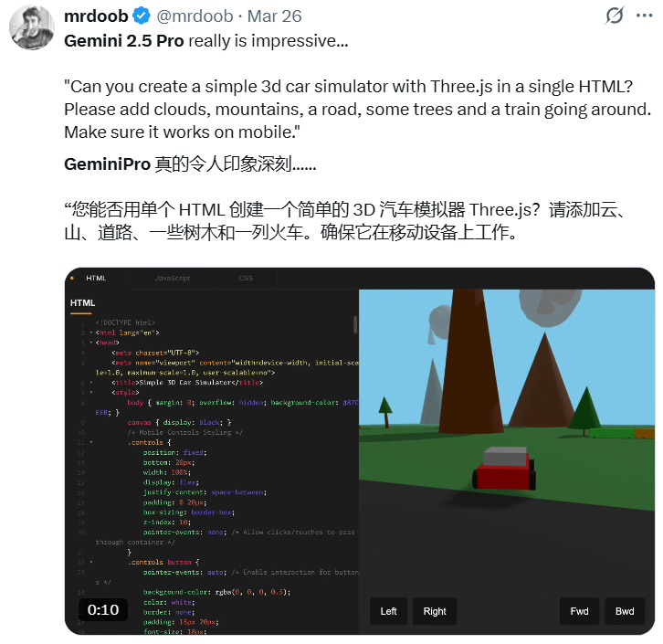The height and width of the screenshot is (644, 663).
Task: Click the 0:10 video duration badge
Action: [103, 610]
